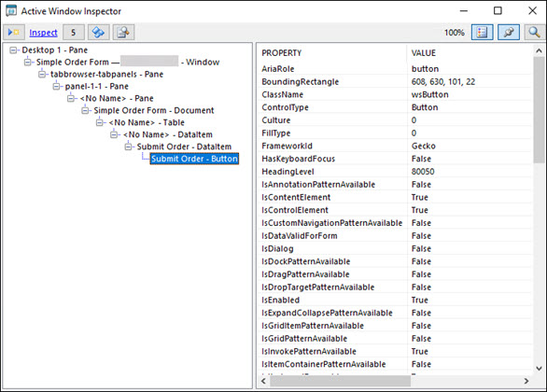Collapse the Submit Order - DataItem node

[129, 147]
